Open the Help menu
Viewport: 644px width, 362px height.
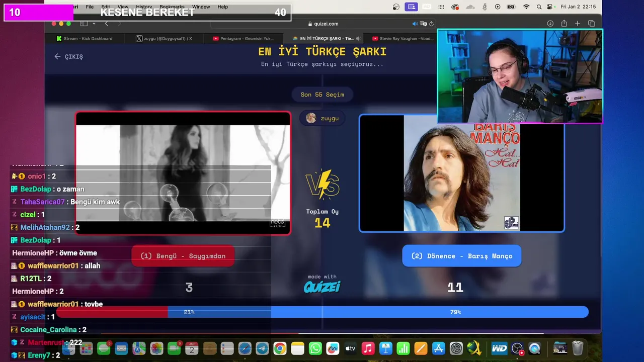(222, 7)
